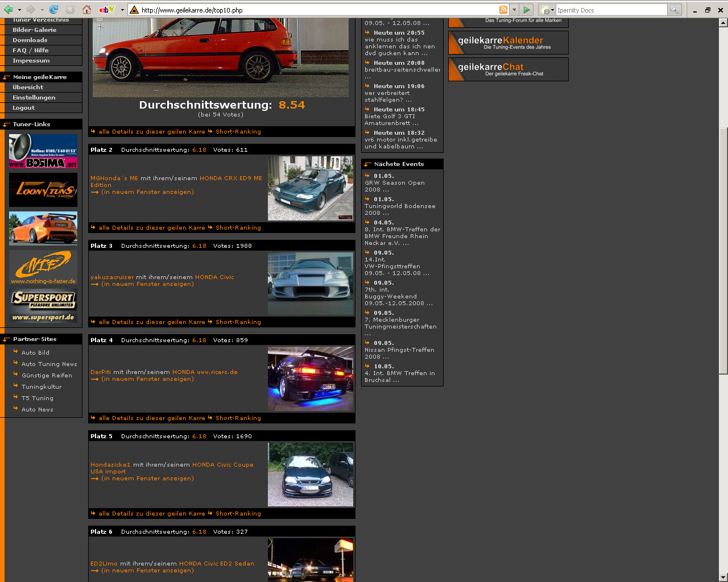Open the nothing-is-faster.de banner
The image size is (728, 582).
coord(43,268)
